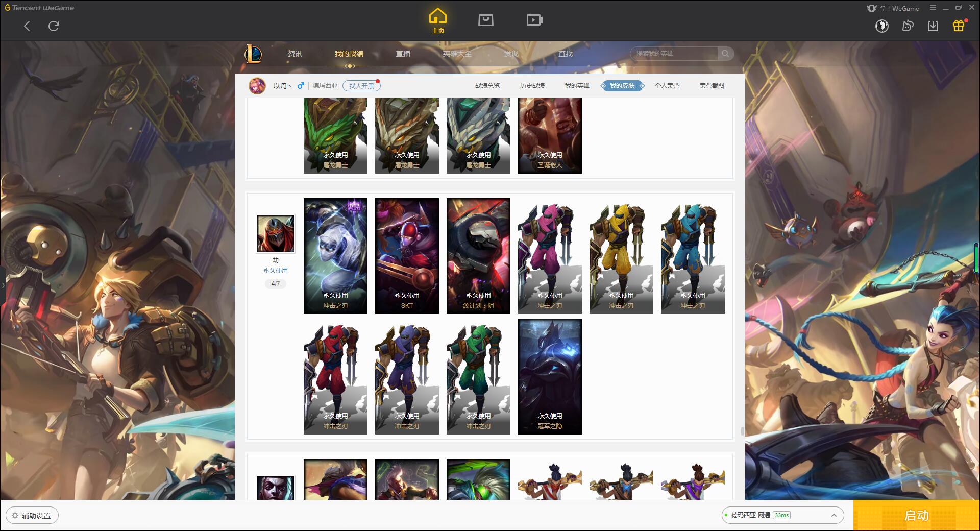Select the purple 冲击之刃 chroma

(x=407, y=376)
